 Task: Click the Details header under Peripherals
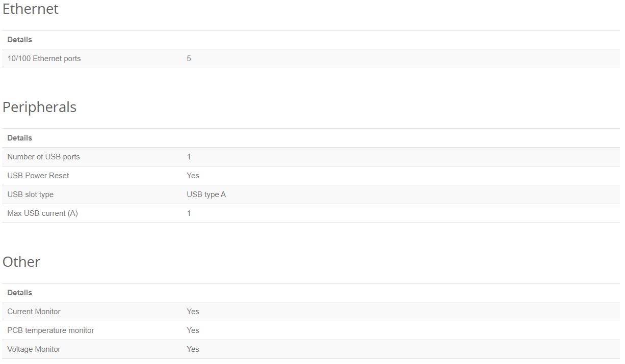[x=19, y=138]
